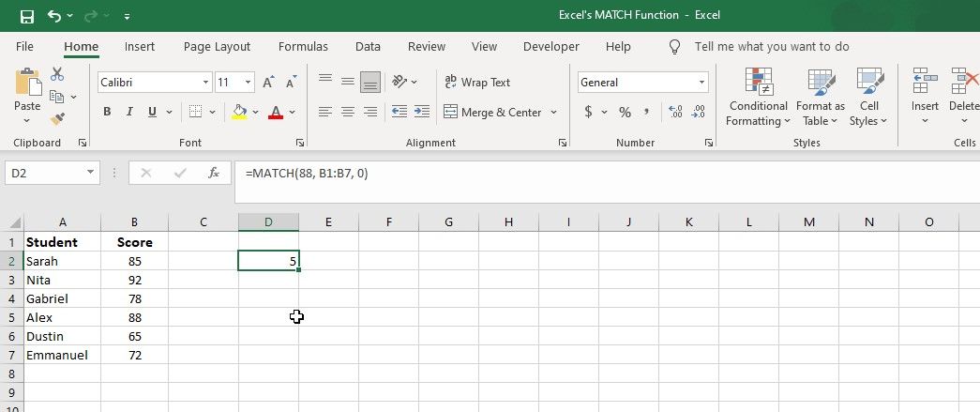Paste clipboard contents with the Paste icon
980x412 pixels.
click(x=27, y=83)
